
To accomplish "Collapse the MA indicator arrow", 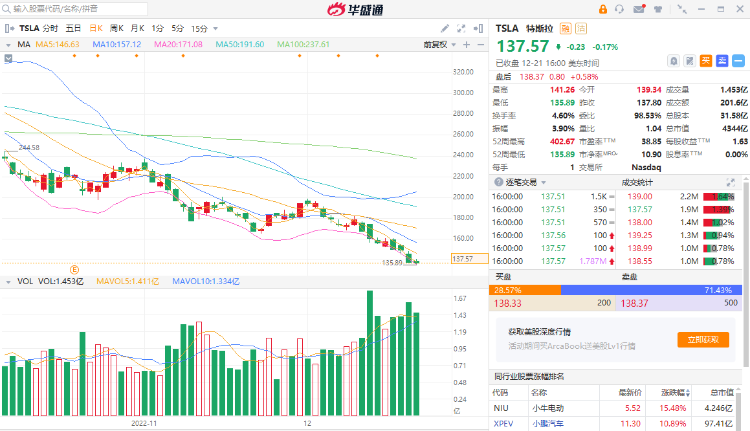I will (8, 44).
